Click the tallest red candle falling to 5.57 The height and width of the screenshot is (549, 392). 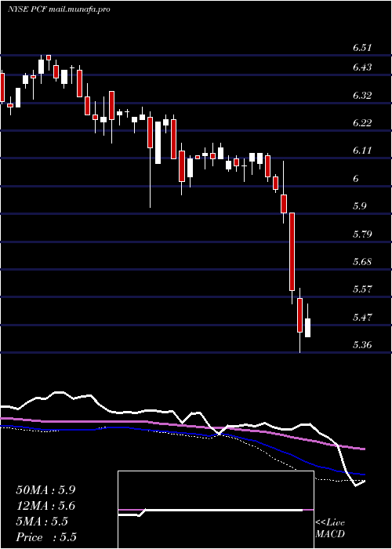pyautogui.click(x=292, y=252)
